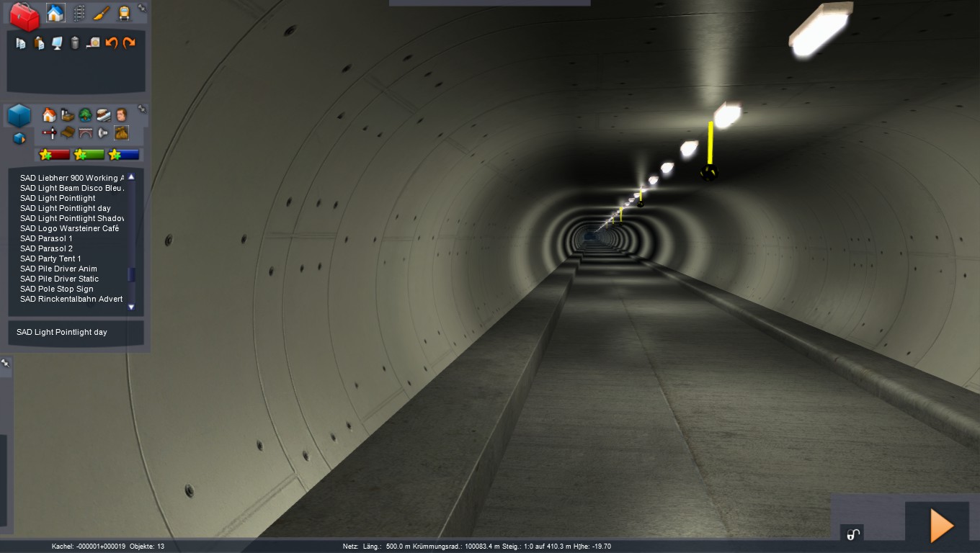
Task: Click the small blue cube with arrow
Action: pyautogui.click(x=19, y=138)
